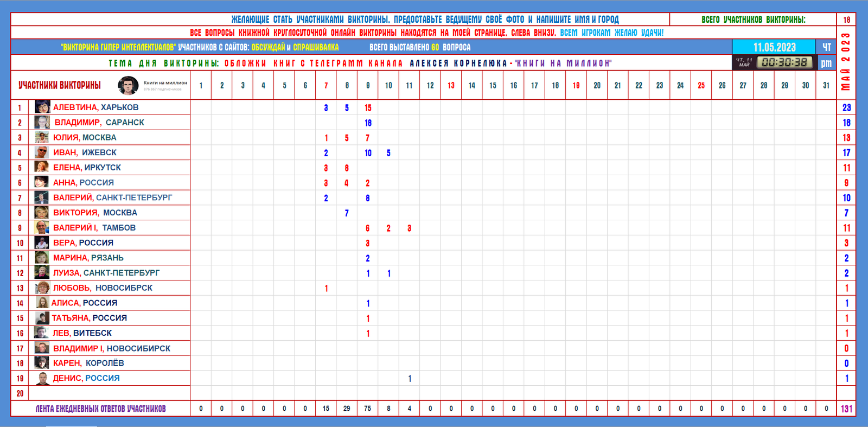868x427 pixels.
Task: Select day 13 column header
Action: (x=451, y=85)
